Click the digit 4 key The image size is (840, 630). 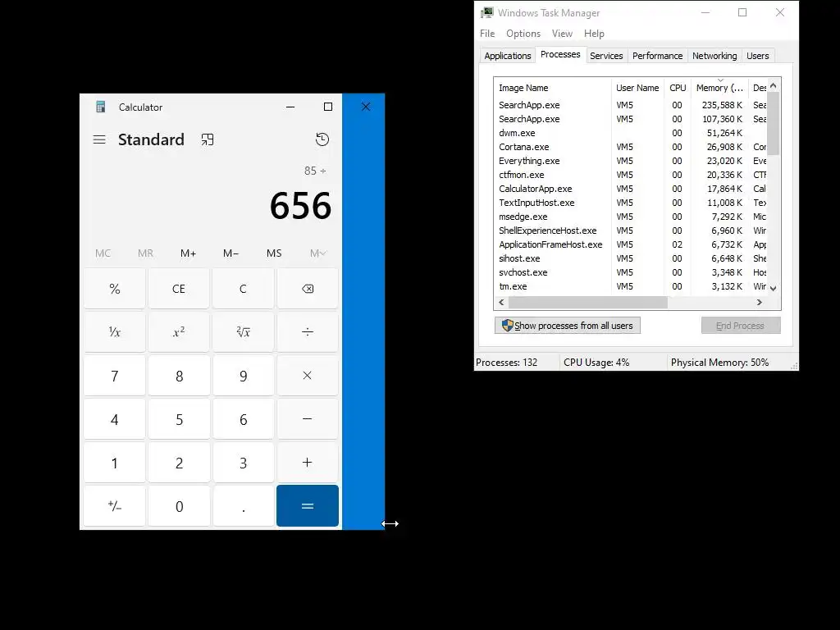coord(115,419)
